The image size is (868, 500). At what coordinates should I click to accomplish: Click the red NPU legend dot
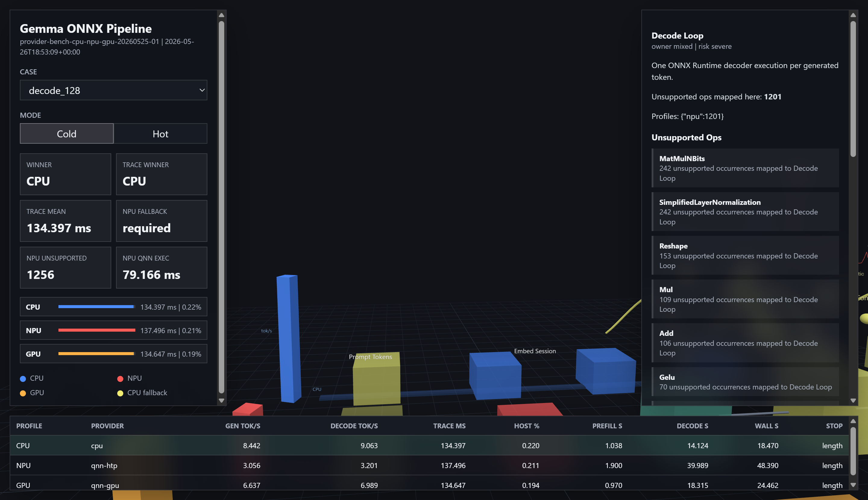click(120, 379)
